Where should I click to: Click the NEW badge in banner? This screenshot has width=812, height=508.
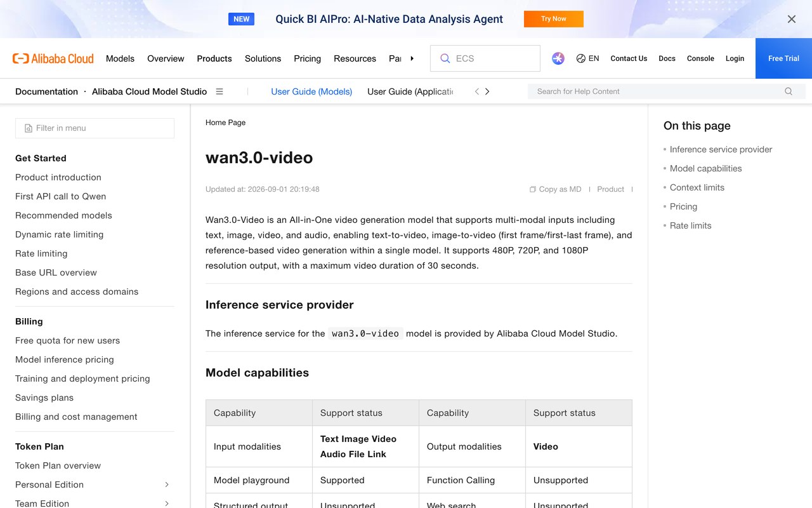pyautogui.click(x=241, y=19)
